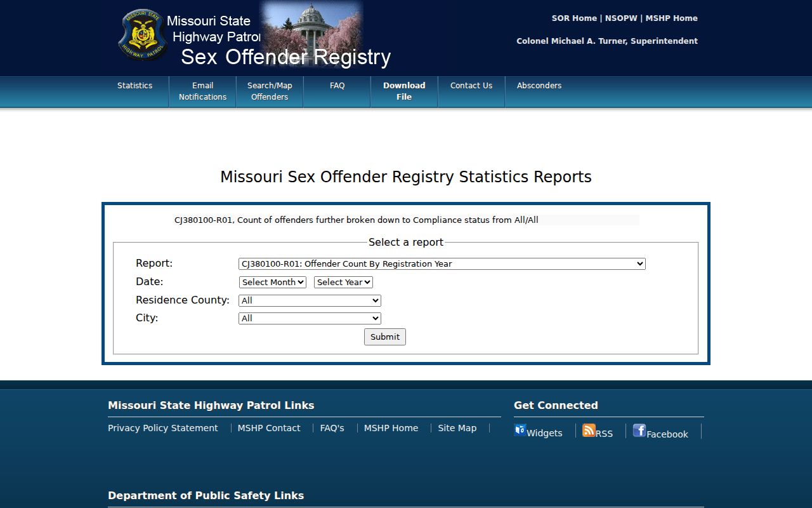Click the Widgets text link
Viewport: 812px width, 508px height.
coord(544,433)
